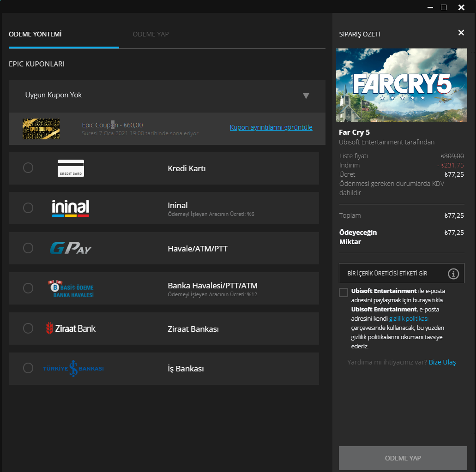Click the creator tag info icon
This screenshot has width=476, height=472.
coord(453,274)
